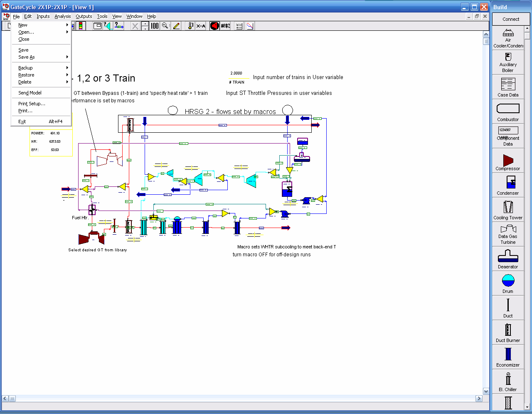Select the Data Gas Turbine build icon
The image size is (532, 414).
(x=508, y=234)
